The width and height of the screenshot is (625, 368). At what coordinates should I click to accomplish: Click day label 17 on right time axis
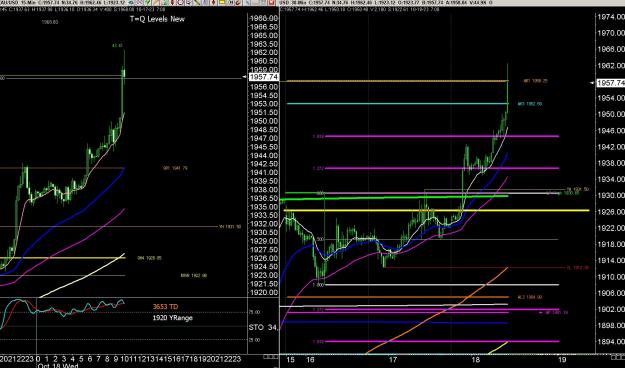pos(393,360)
